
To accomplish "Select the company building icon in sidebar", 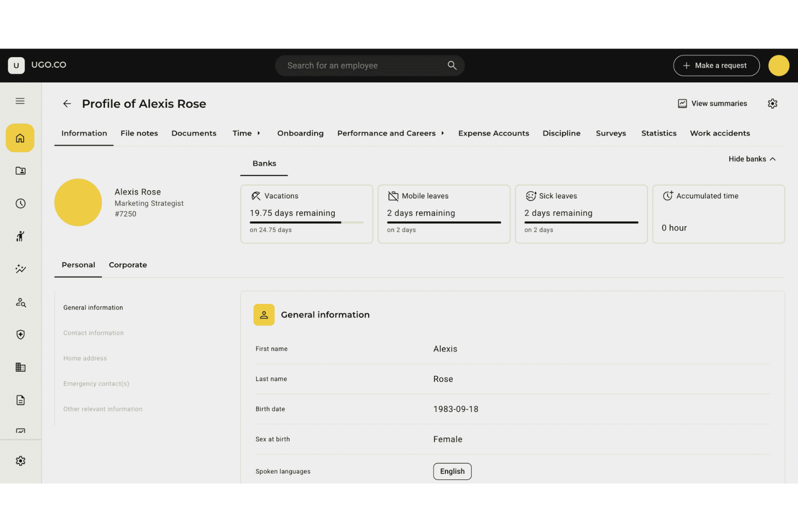I will tap(20, 367).
